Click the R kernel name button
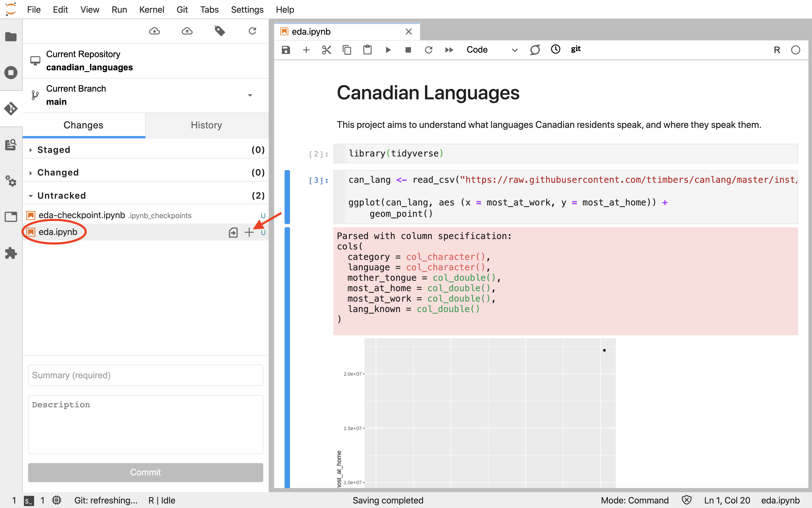 (777, 50)
